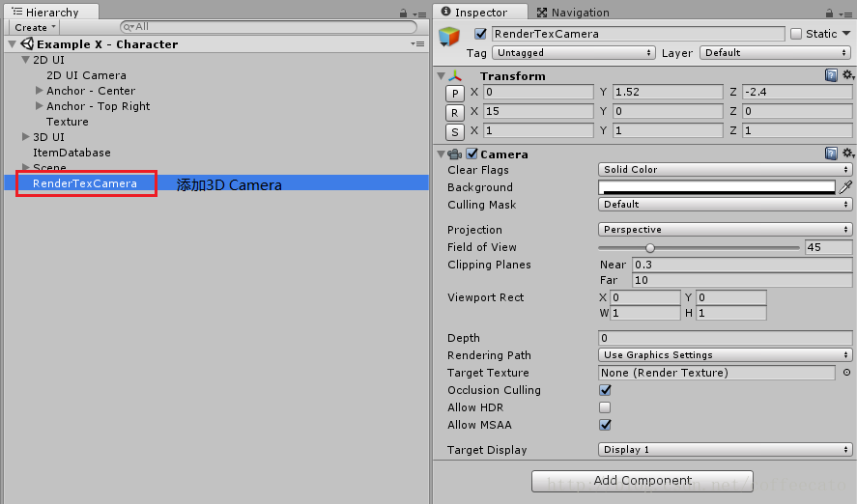The height and width of the screenshot is (504, 857).
Task: Expand the 3D UI node
Action: click(26, 136)
